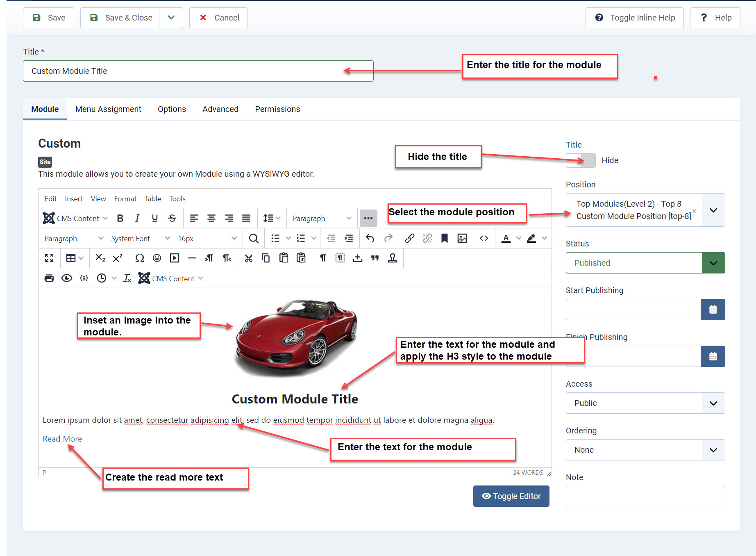Click the Undo arrow icon
The image size is (756, 556).
pos(370,238)
